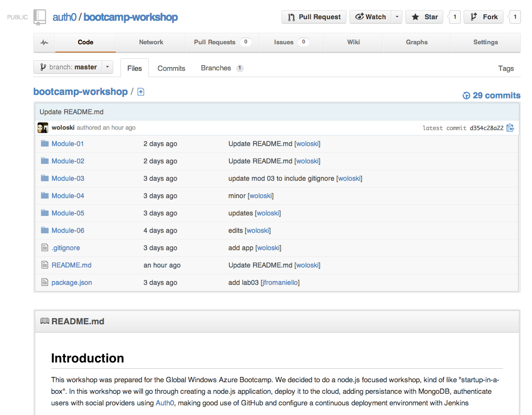Click the Module-03 folder icon

click(45, 178)
